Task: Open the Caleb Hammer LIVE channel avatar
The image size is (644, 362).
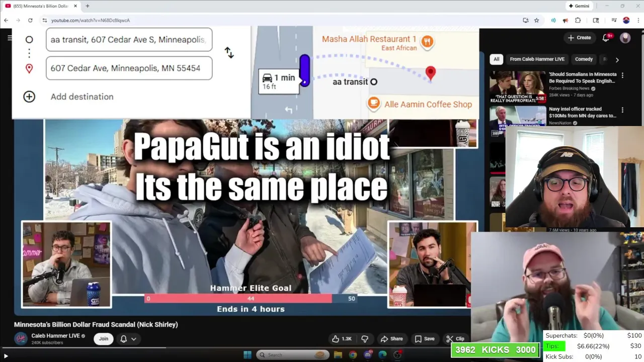Action: [x=21, y=339]
